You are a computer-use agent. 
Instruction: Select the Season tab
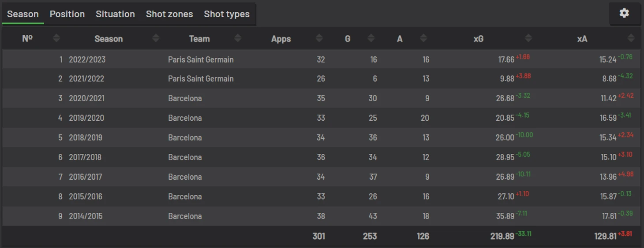(x=23, y=14)
